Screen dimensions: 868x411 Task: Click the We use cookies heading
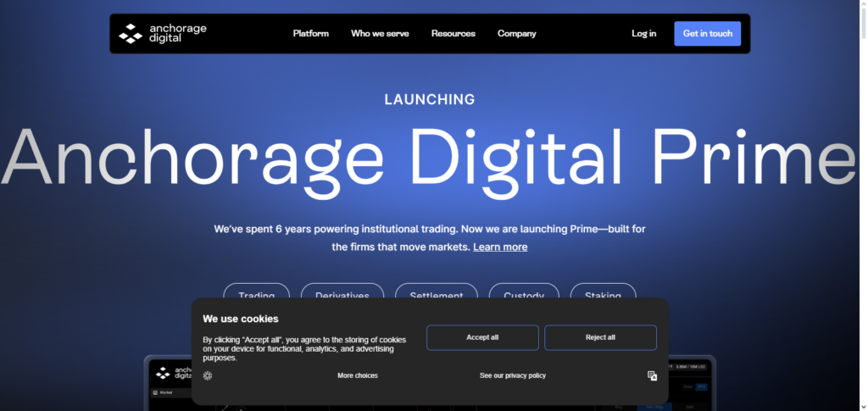(x=240, y=319)
